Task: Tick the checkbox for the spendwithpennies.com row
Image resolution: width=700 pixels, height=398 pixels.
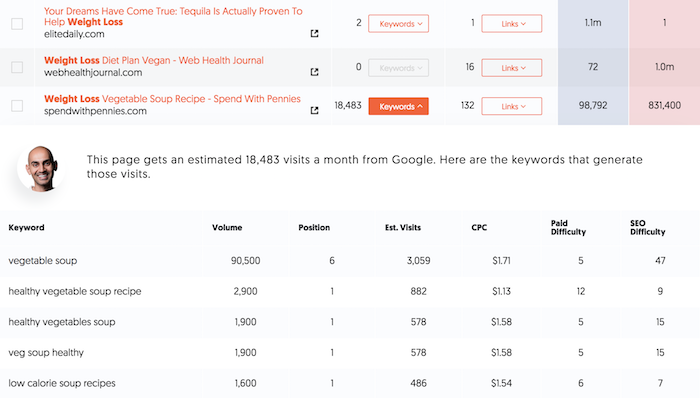Action: [17, 106]
